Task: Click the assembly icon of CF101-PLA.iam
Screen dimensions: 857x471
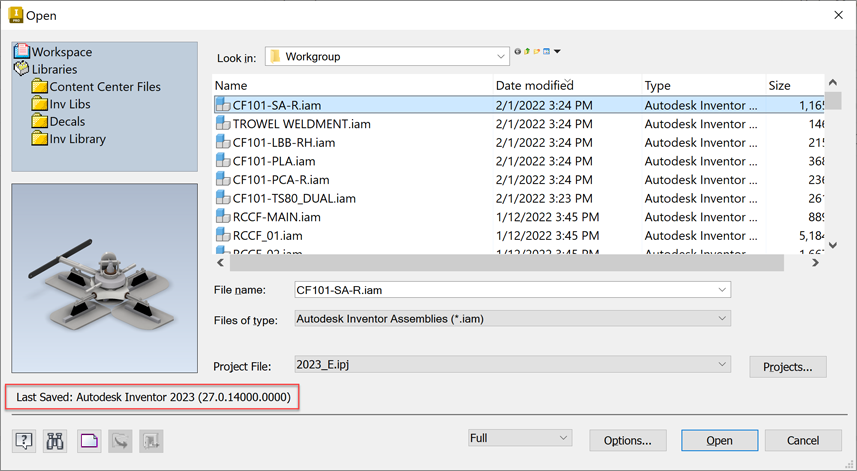Action: coord(223,161)
